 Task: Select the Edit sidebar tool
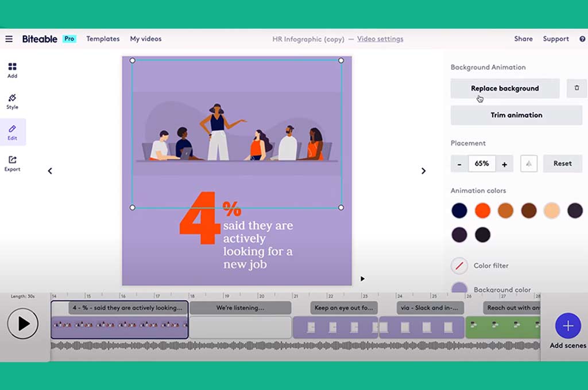[13, 132]
